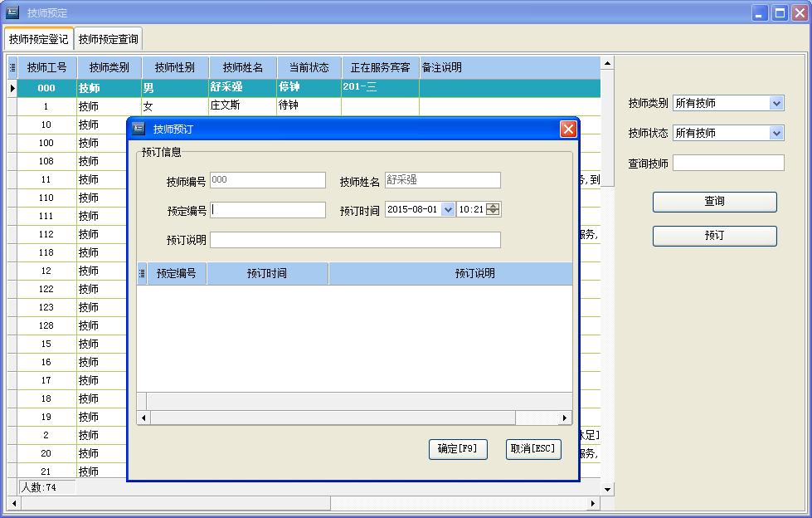Click the booking time spinner arrows
The image size is (812, 518).
tap(494, 210)
